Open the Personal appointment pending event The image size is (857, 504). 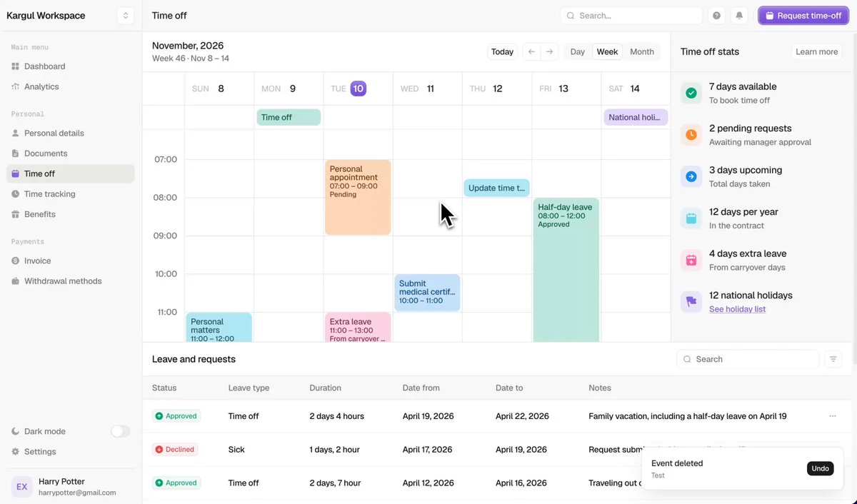358,198
